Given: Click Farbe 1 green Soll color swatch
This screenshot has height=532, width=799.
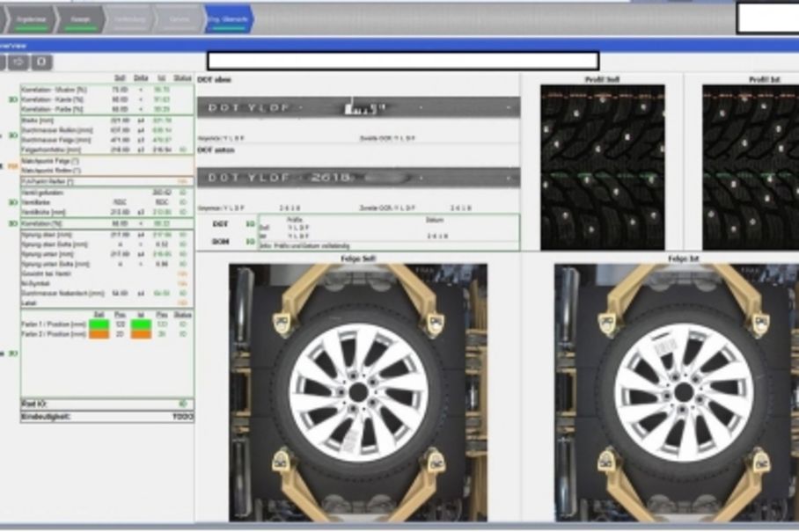Looking at the screenshot, I should tap(98, 324).
